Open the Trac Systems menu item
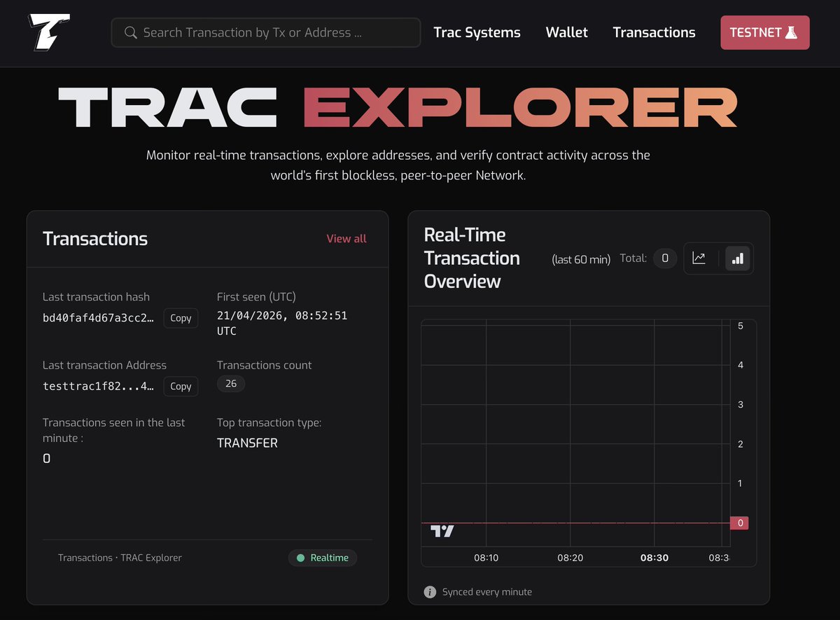Screen dimensions: 840x620 point(477,32)
